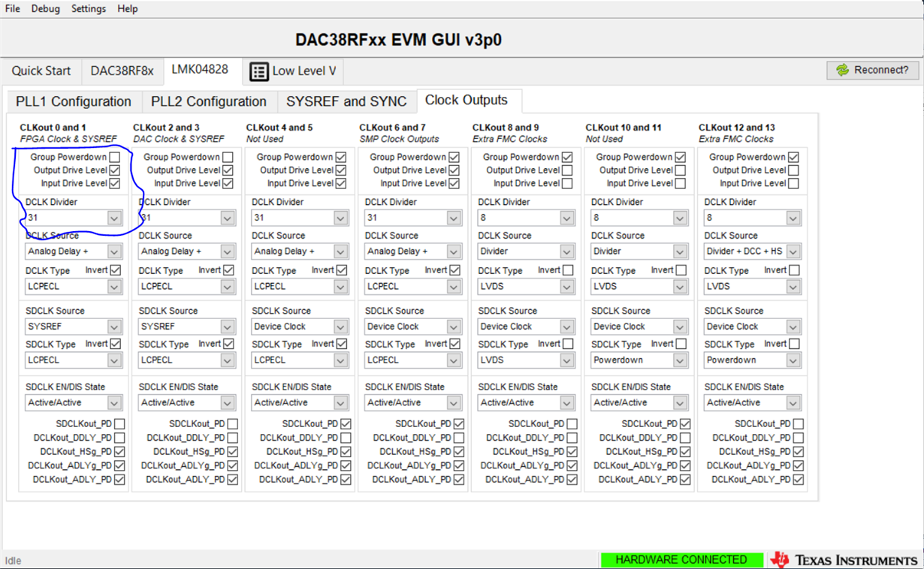Toggle Input Drive Level for CLKout 2 and 3
This screenshot has height=569, width=924.
(x=228, y=183)
